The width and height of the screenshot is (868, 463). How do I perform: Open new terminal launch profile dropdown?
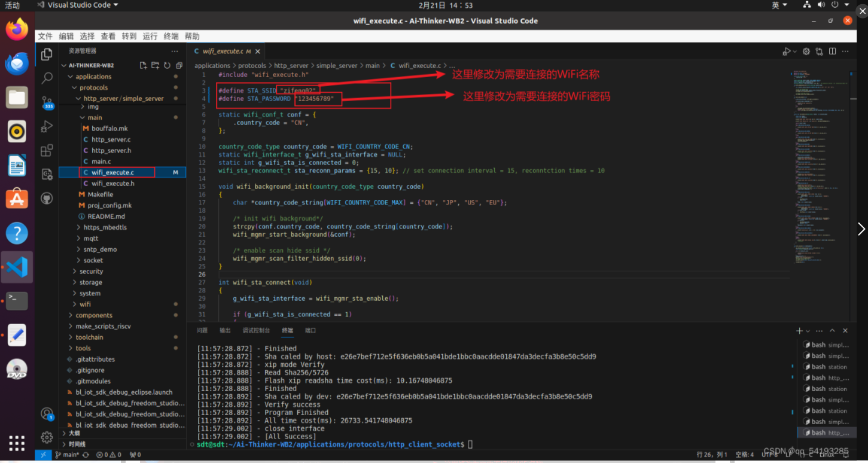point(808,331)
